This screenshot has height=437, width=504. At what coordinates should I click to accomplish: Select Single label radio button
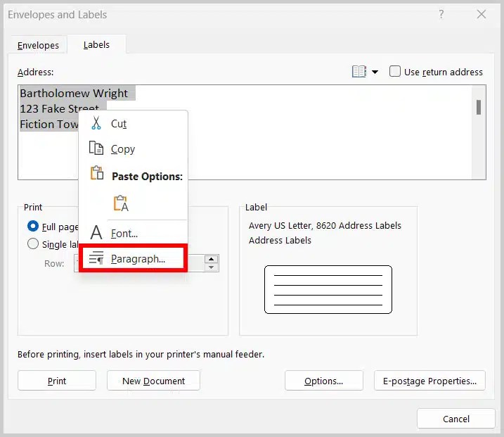33,243
